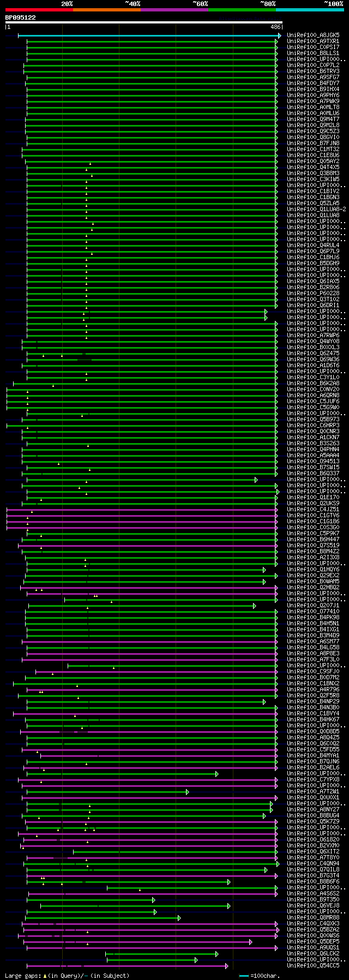Click the UniRef100_Q0D8D5 label
Screen dimensions: 349x980
[313, 732]
